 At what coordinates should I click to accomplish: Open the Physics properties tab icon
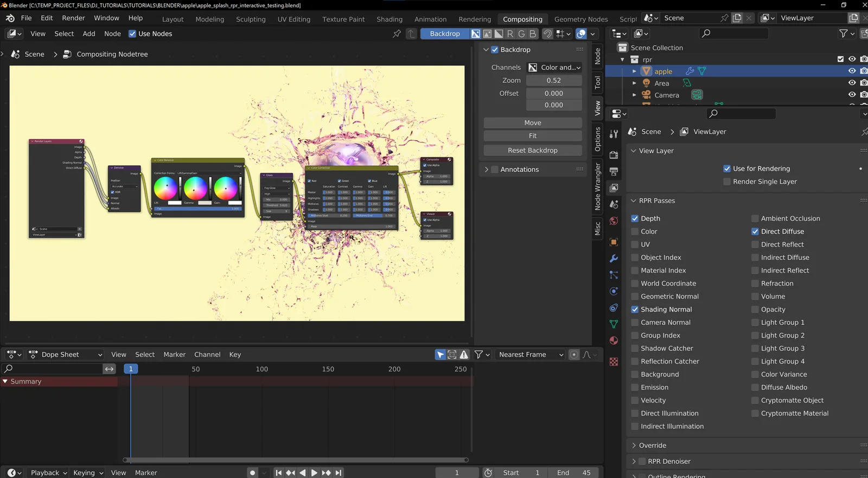pos(614,291)
